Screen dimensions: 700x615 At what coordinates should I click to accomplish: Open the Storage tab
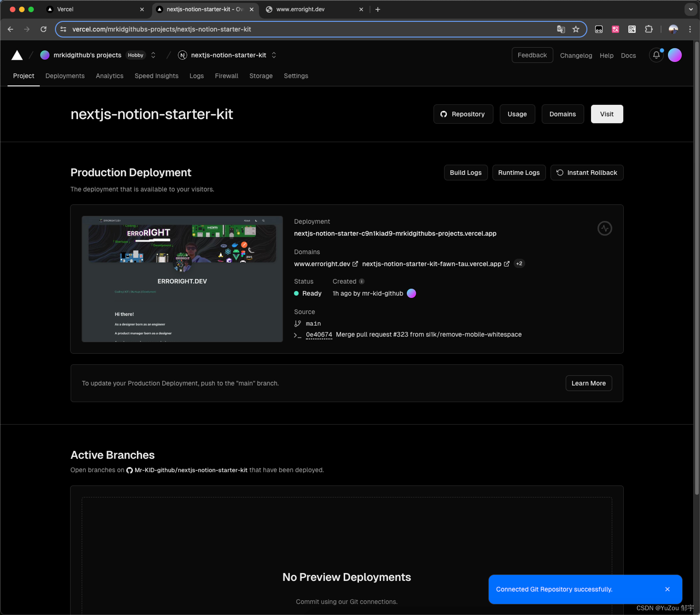coord(261,76)
